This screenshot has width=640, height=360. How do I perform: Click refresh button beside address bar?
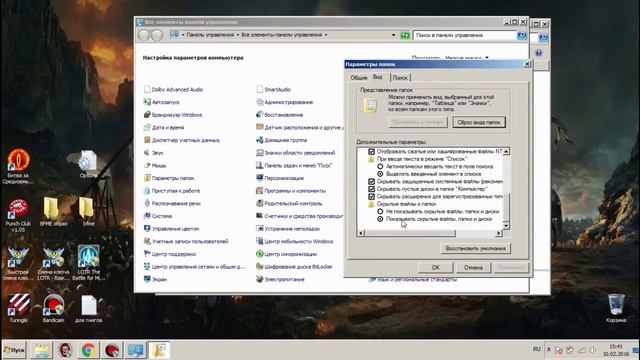pyautogui.click(x=405, y=36)
